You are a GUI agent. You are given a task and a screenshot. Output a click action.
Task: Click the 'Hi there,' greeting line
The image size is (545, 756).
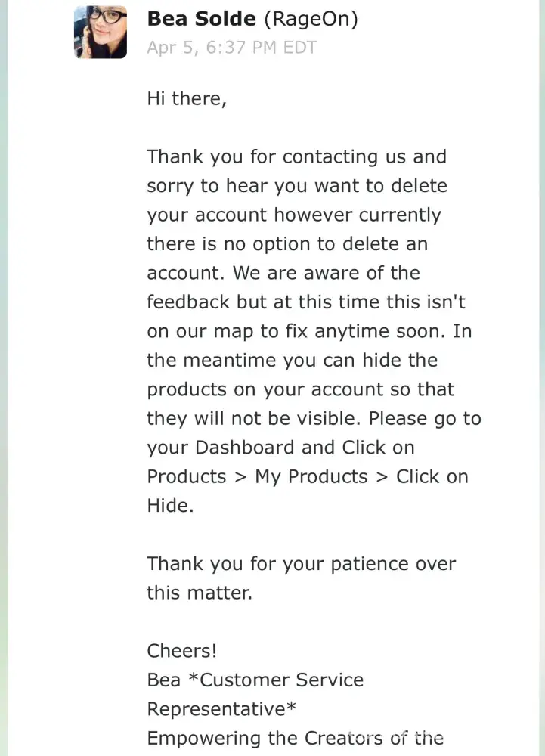(x=186, y=98)
